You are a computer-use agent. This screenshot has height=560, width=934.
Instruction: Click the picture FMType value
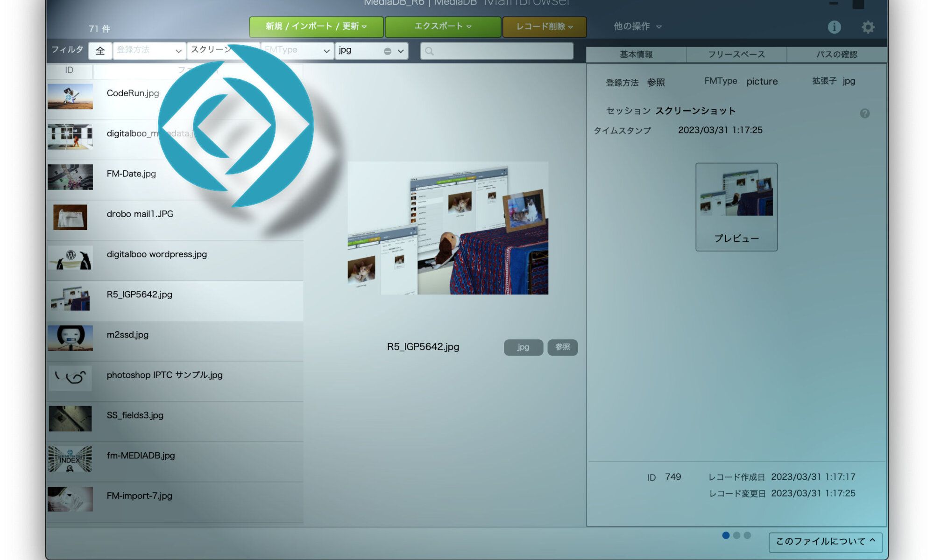point(762,82)
